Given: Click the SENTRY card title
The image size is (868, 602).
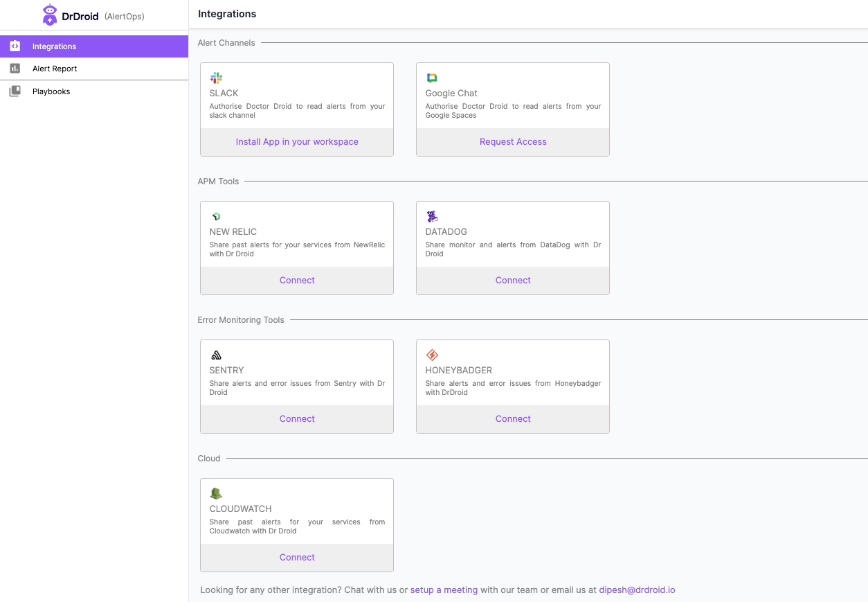Looking at the screenshot, I should tap(227, 371).
